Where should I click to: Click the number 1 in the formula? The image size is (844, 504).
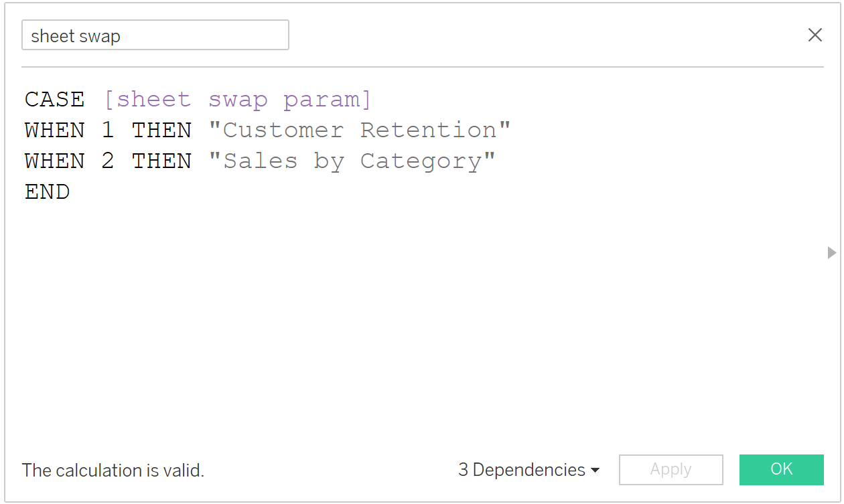(108, 130)
